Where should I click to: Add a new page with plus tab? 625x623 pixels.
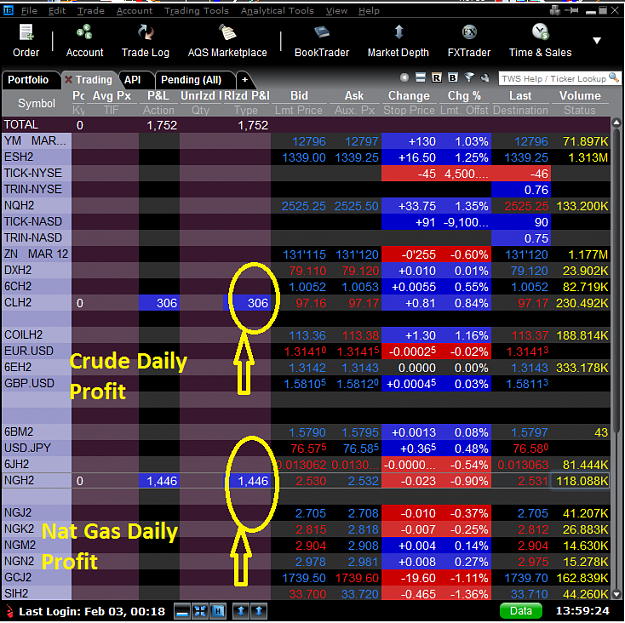click(x=245, y=80)
